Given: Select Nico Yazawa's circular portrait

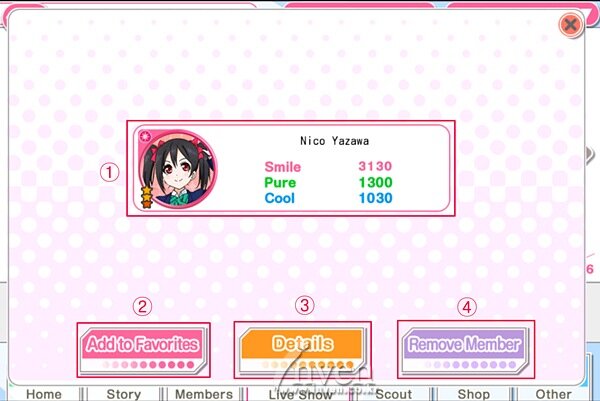Looking at the screenshot, I should pos(178,169).
